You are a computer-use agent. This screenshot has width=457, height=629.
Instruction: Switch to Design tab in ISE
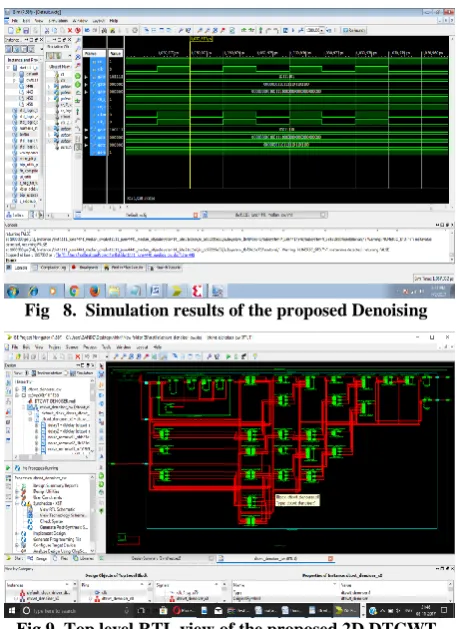[x=39, y=558]
